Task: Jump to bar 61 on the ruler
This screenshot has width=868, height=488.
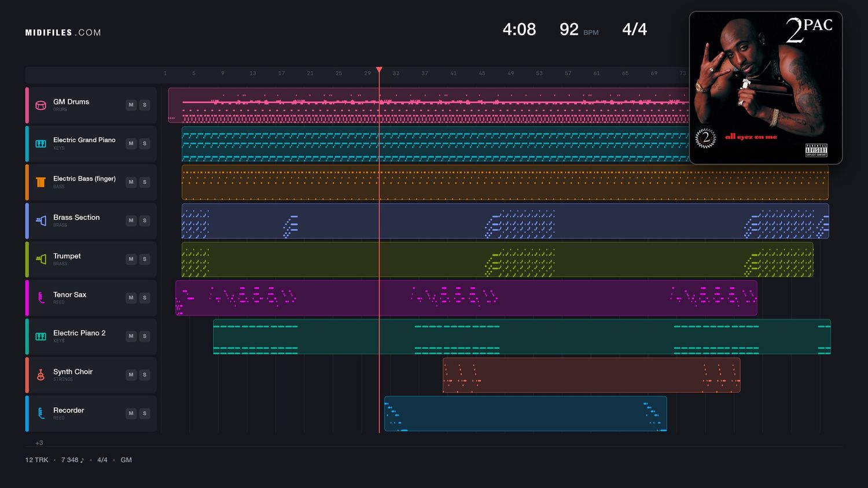Action: pos(597,73)
